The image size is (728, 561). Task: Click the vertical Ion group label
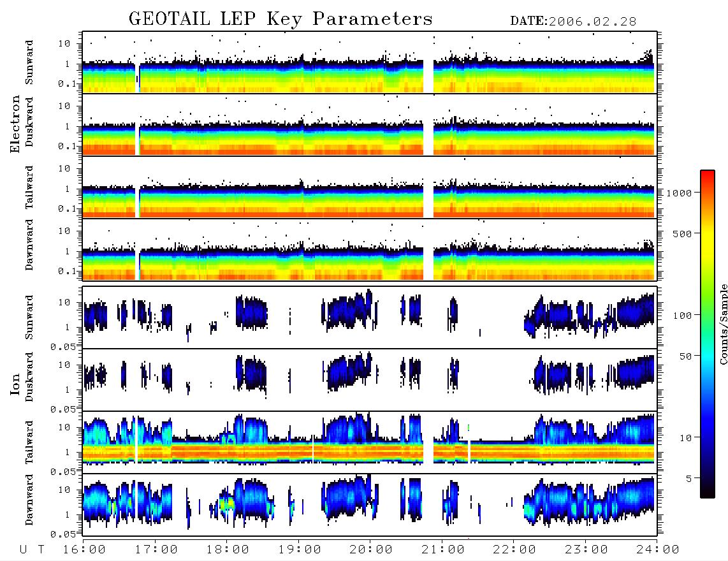click(15, 384)
